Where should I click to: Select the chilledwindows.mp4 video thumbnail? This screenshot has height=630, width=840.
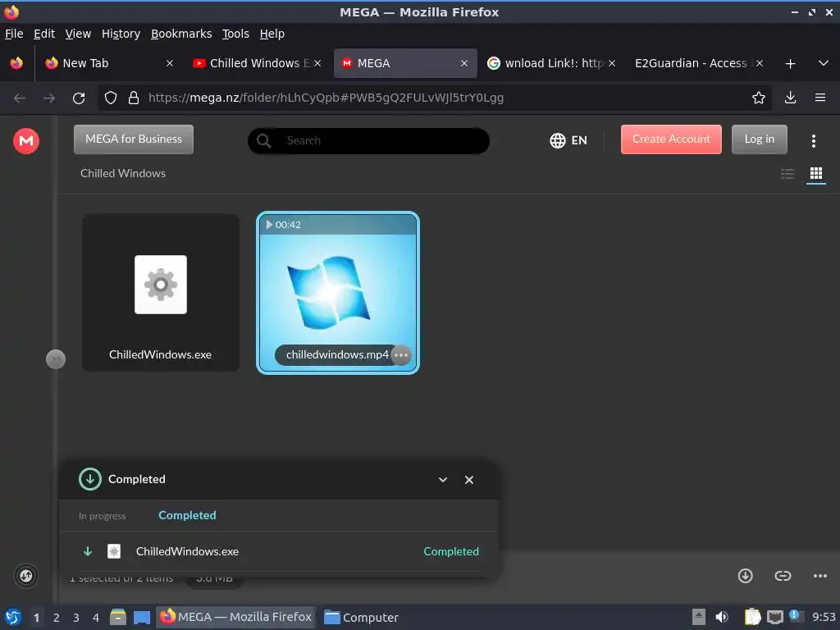tap(337, 293)
